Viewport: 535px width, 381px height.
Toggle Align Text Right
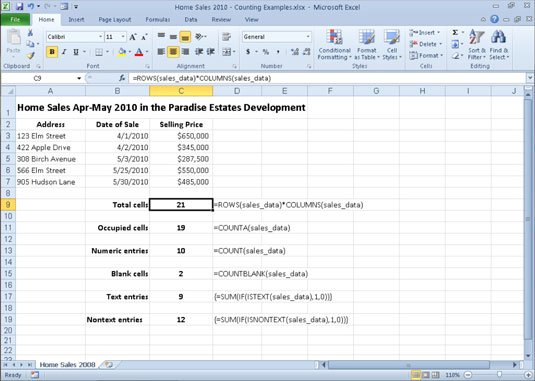click(x=185, y=52)
